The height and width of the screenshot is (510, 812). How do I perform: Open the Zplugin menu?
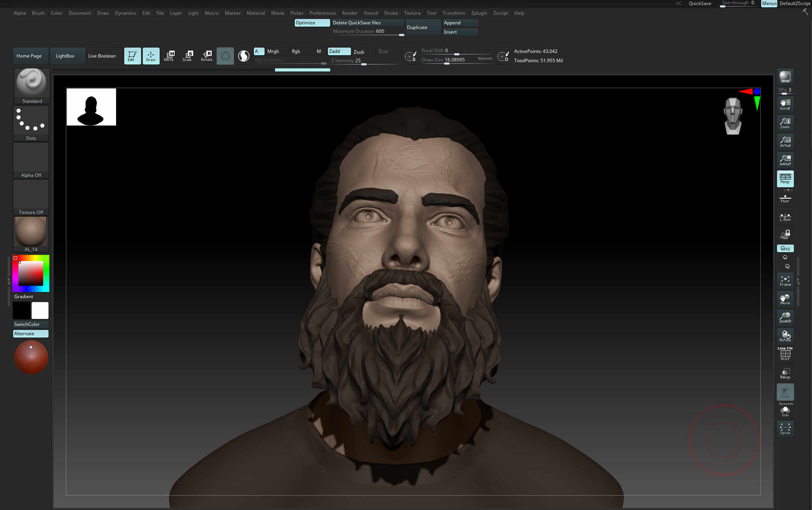(x=479, y=13)
